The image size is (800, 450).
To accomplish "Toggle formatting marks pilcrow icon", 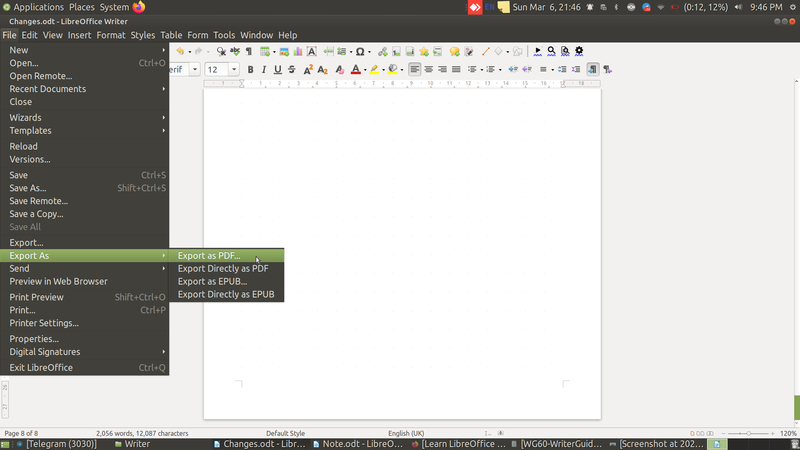I will [x=249, y=51].
